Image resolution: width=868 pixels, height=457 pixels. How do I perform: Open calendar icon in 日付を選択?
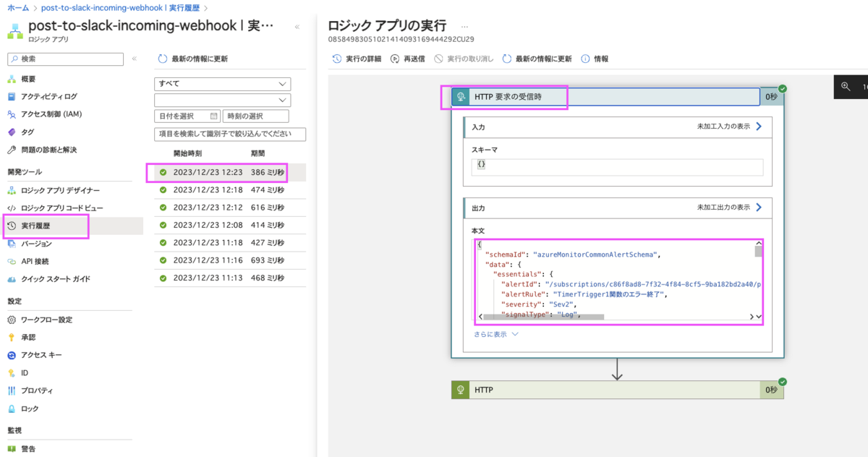tap(214, 116)
